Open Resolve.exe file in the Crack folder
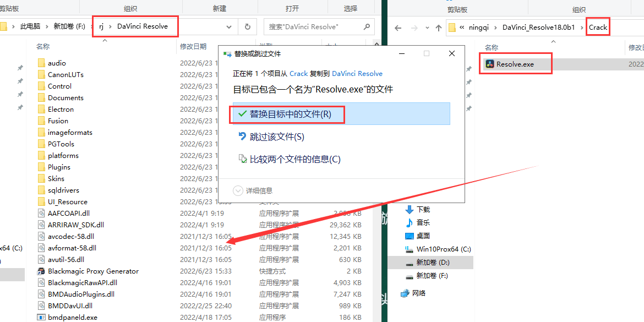 pyautogui.click(x=515, y=64)
